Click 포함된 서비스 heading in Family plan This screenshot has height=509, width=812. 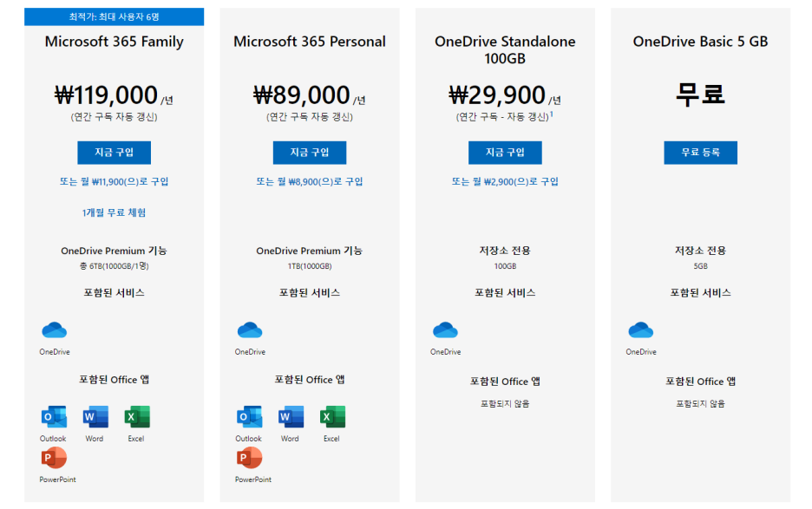tap(114, 293)
